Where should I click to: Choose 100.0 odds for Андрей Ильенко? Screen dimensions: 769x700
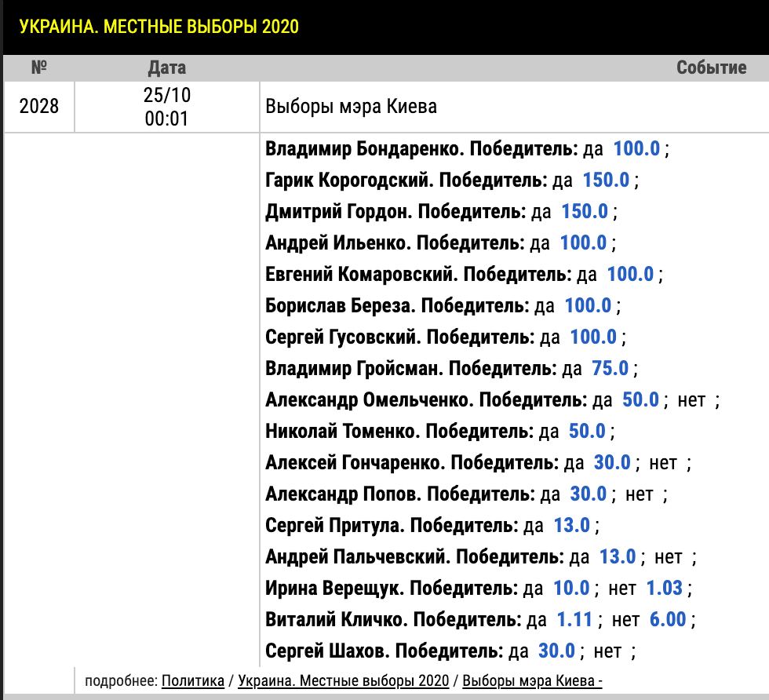point(583,242)
